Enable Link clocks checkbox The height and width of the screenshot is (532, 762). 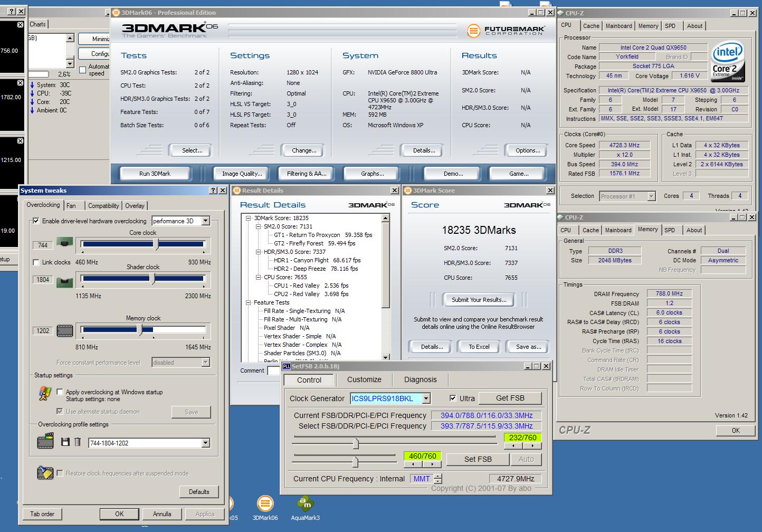click(x=36, y=262)
